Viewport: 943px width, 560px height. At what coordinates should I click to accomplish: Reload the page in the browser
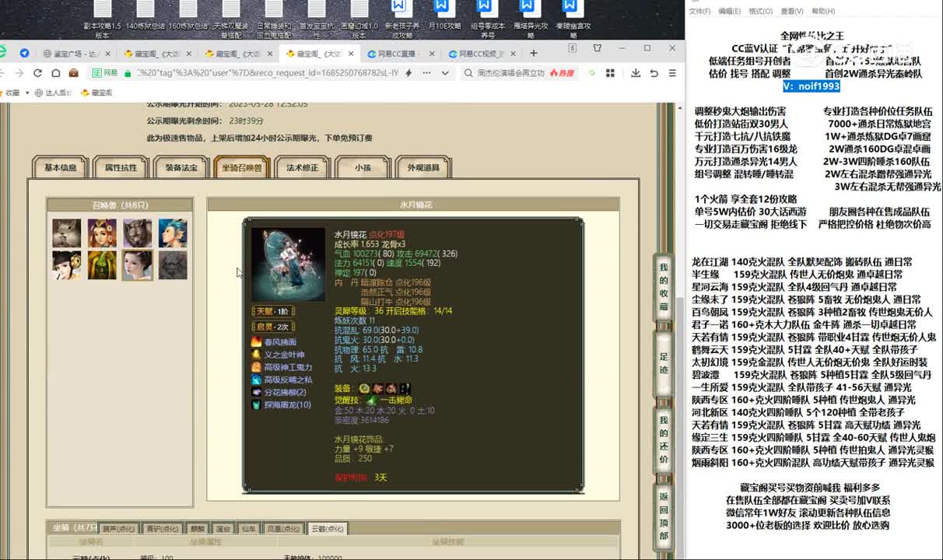coord(37,73)
